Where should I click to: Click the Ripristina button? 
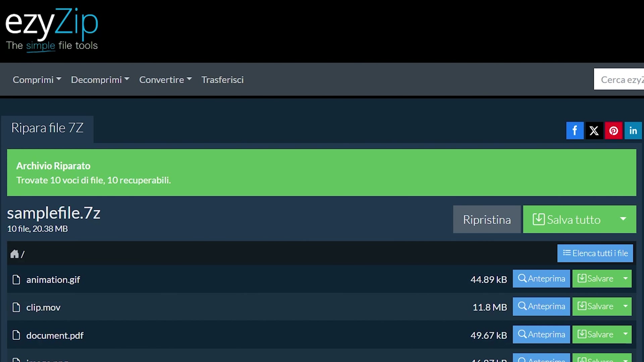coord(487,220)
